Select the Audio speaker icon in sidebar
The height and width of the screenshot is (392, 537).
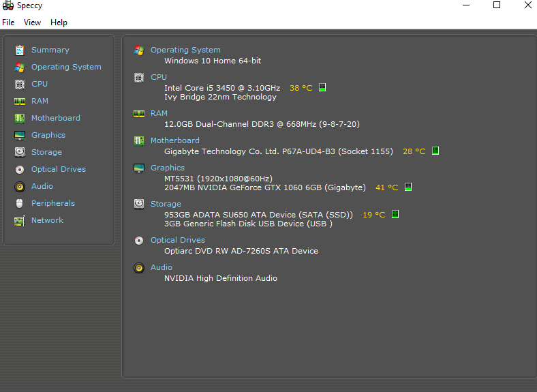tap(20, 186)
